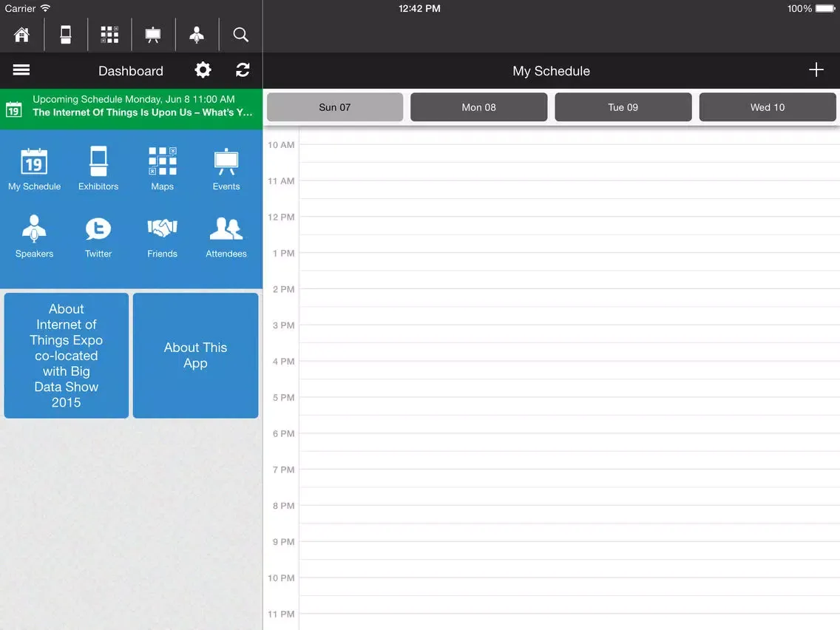Tap the 6 PM time label
Viewport: 840px width, 630px height.
pos(283,433)
